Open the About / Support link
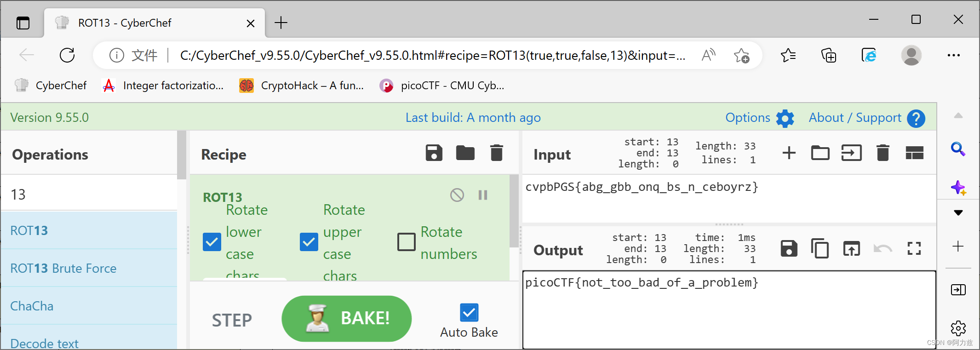The image size is (980, 350). click(x=855, y=118)
